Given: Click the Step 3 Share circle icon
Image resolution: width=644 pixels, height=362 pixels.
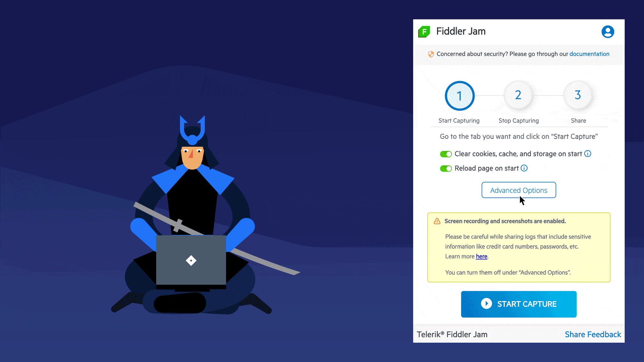Looking at the screenshot, I should 578,95.
